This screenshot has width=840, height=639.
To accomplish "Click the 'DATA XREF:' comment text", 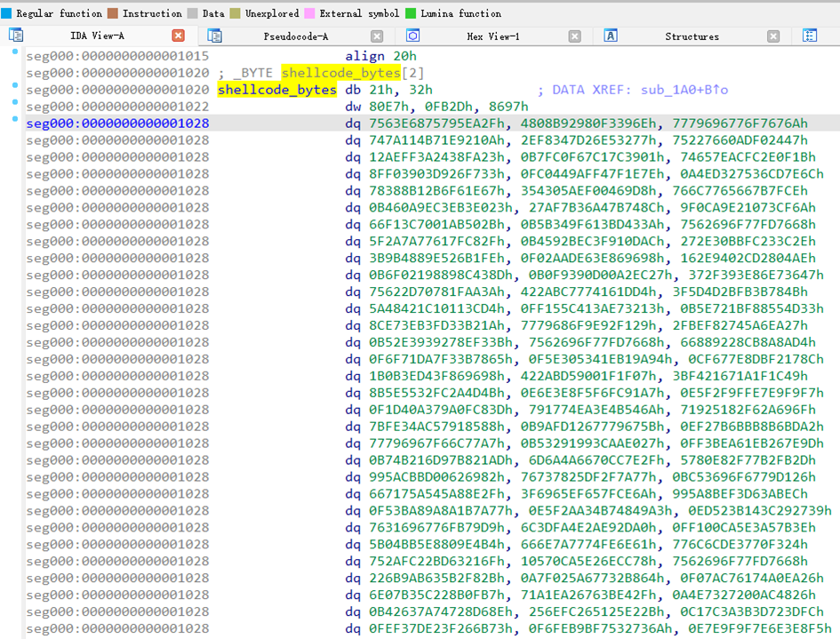I will 592,90.
